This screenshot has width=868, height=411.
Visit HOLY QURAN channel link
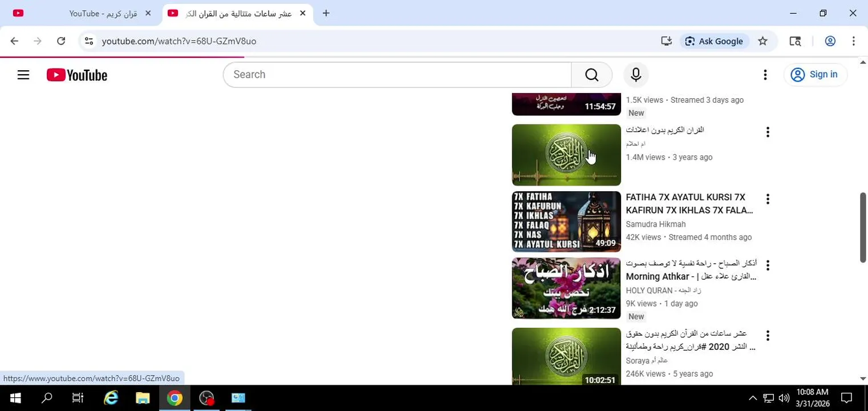(663, 291)
